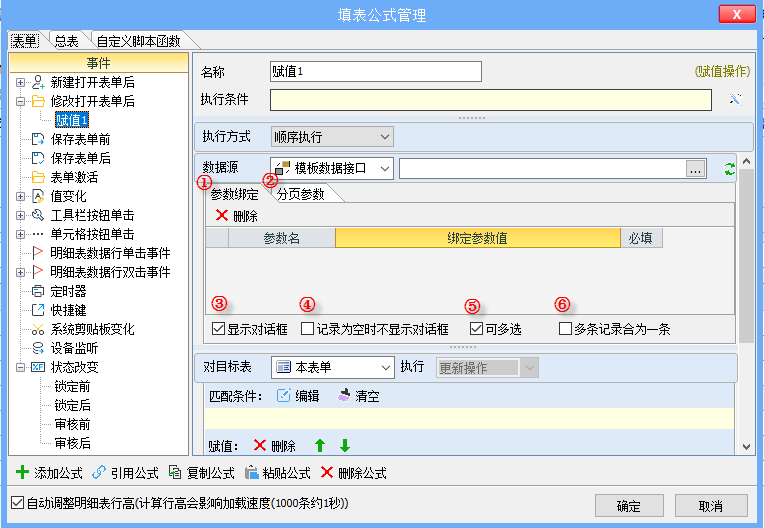Image resolution: width=764 pixels, height=528 pixels.
Task: Enable 记录为空时不显示对话框 checkbox
Action: (x=307, y=329)
